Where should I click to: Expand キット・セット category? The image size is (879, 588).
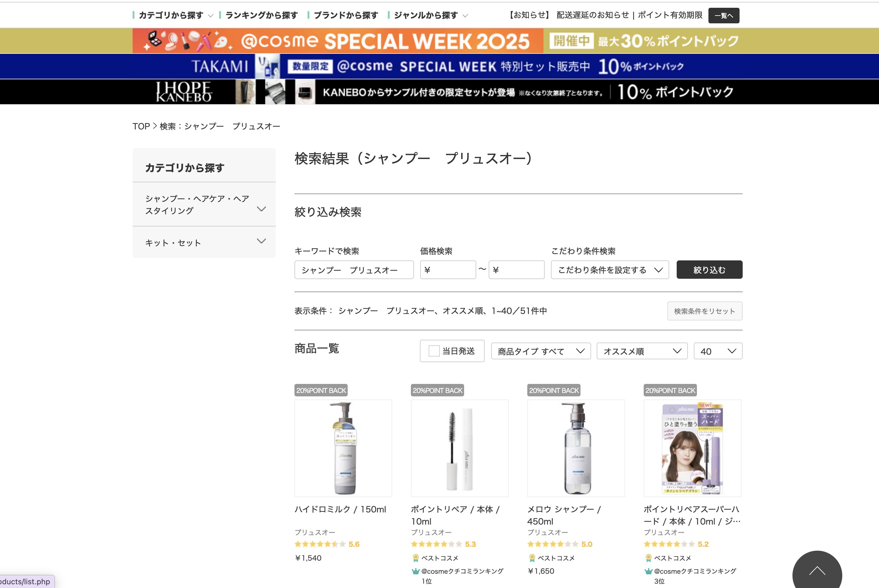coord(204,242)
